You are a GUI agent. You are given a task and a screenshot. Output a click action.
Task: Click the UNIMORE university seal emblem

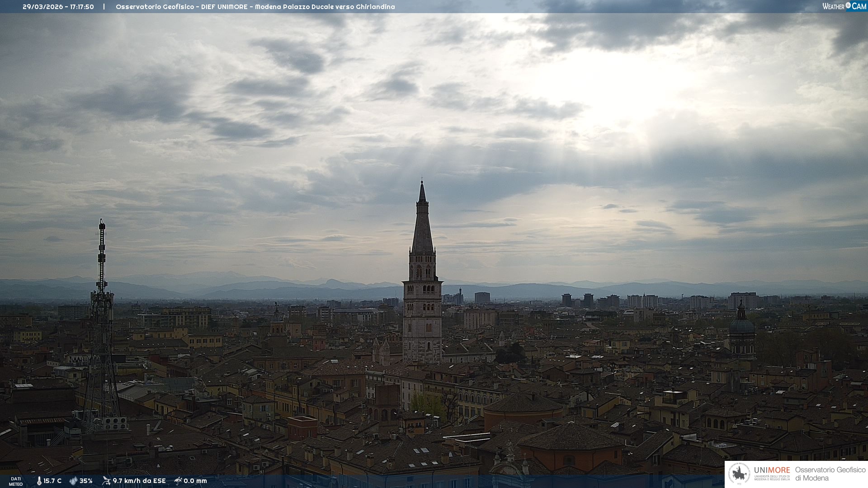point(740,474)
